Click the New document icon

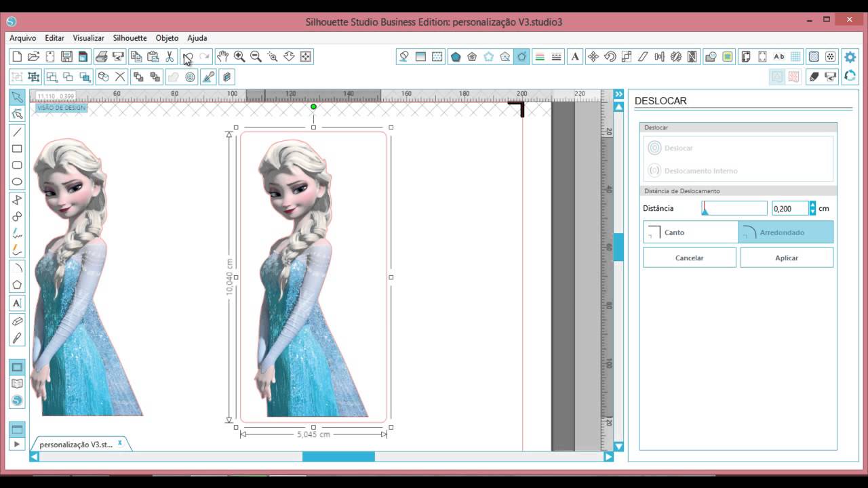tap(17, 57)
